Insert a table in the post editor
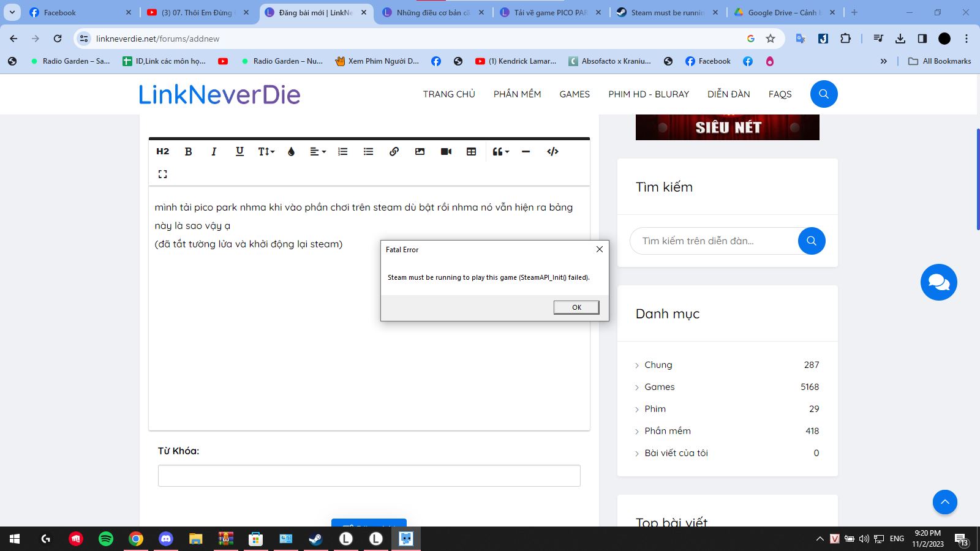The height and width of the screenshot is (551, 980). click(471, 152)
